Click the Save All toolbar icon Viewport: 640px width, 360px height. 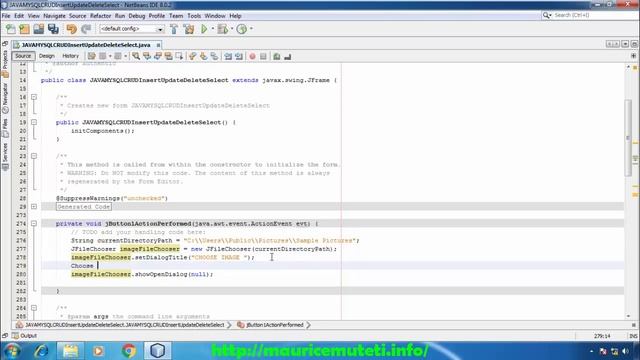(x=53, y=29)
